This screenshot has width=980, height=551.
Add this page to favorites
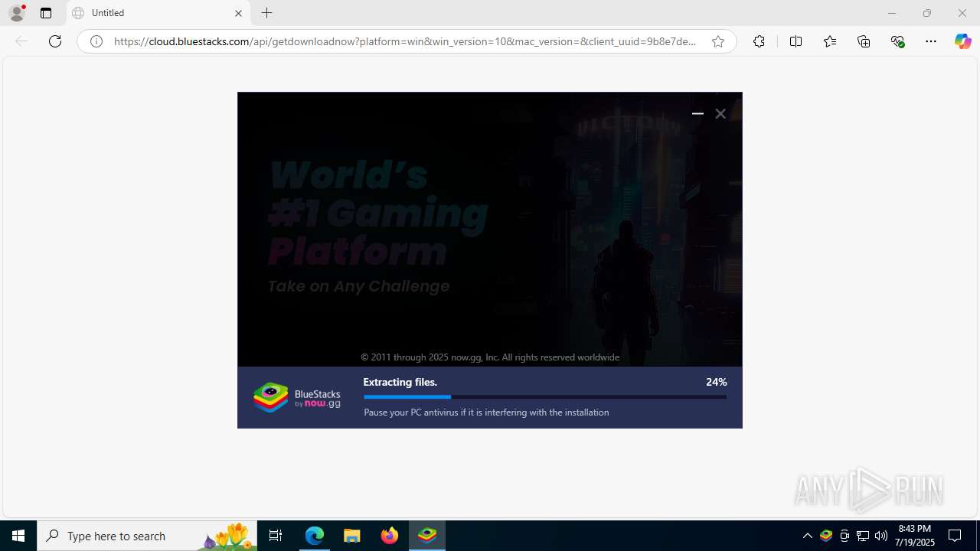718,41
